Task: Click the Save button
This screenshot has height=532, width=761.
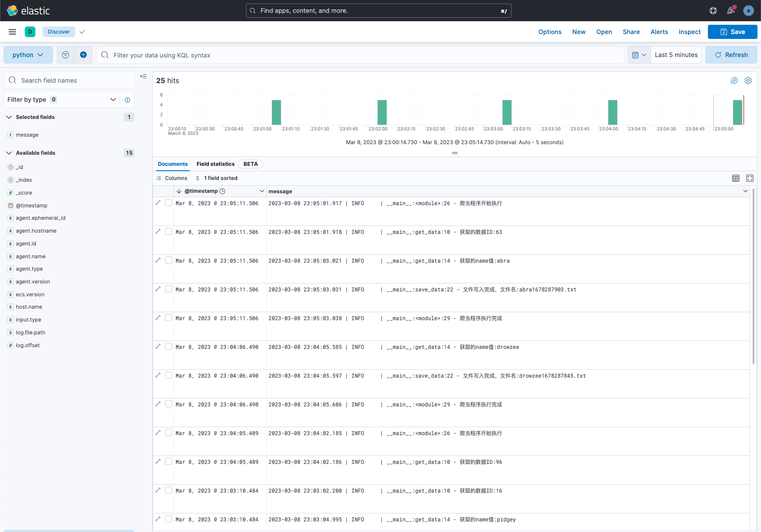Action: (733, 32)
